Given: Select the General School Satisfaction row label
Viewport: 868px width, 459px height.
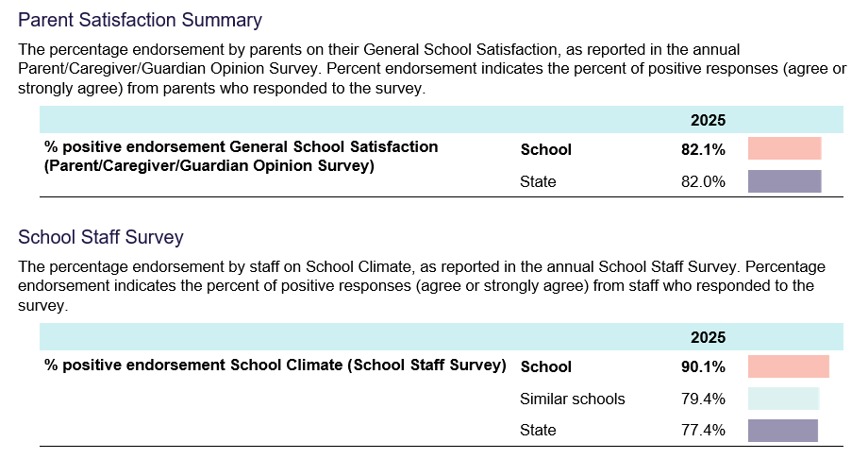Looking at the screenshot, I should pos(242,157).
